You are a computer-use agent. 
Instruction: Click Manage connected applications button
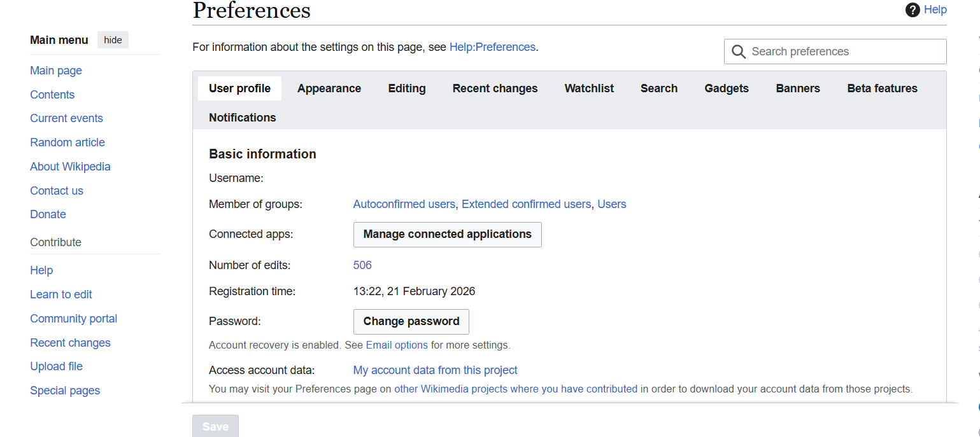pos(447,234)
